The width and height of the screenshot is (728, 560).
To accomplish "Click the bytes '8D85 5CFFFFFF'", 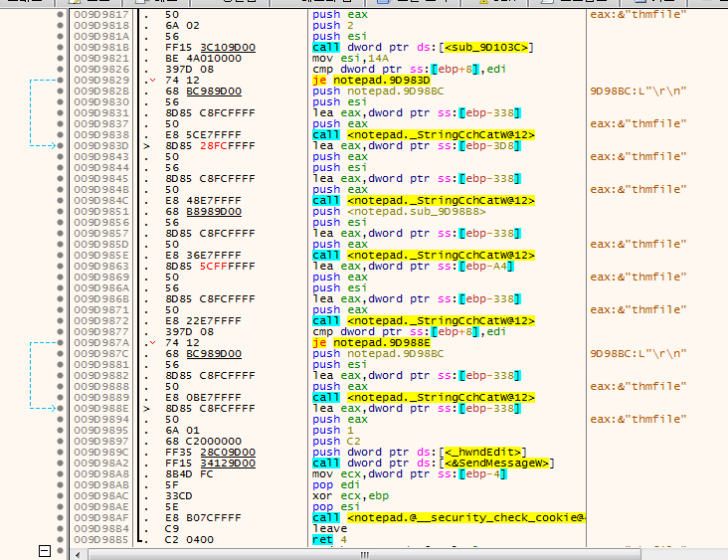I will (x=210, y=266).
